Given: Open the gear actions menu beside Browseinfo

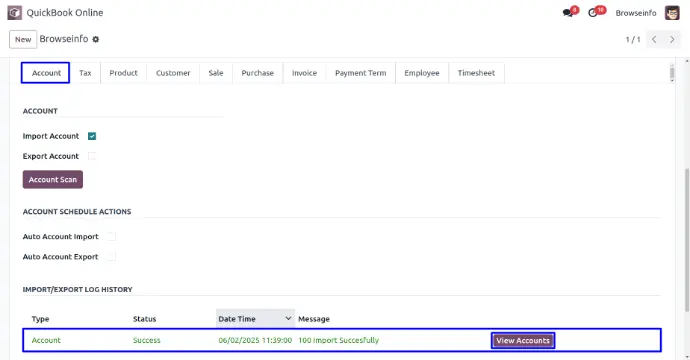Looking at the screenshot, I should 95,39.
